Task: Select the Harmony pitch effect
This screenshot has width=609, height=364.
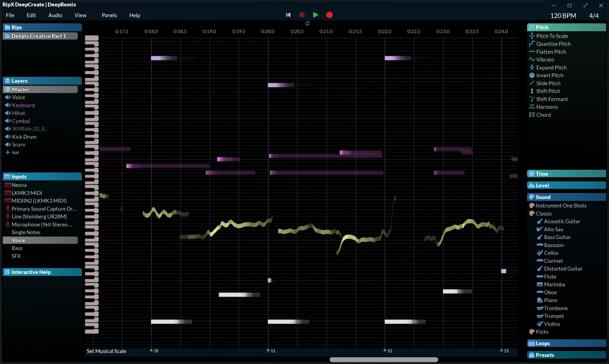Action: pos(547,107)
